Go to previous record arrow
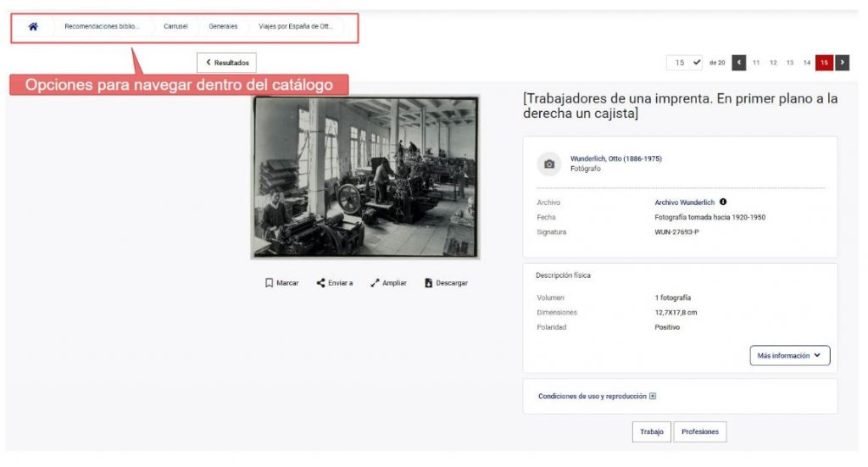868x467 pixels. (x=738, y=63)
